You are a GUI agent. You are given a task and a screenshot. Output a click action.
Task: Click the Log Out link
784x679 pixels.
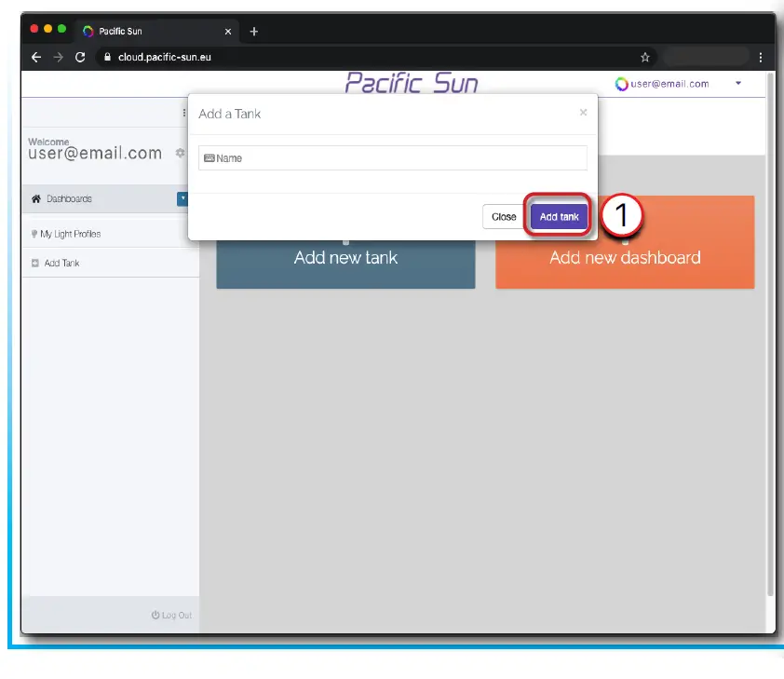(x=171, y=615)
